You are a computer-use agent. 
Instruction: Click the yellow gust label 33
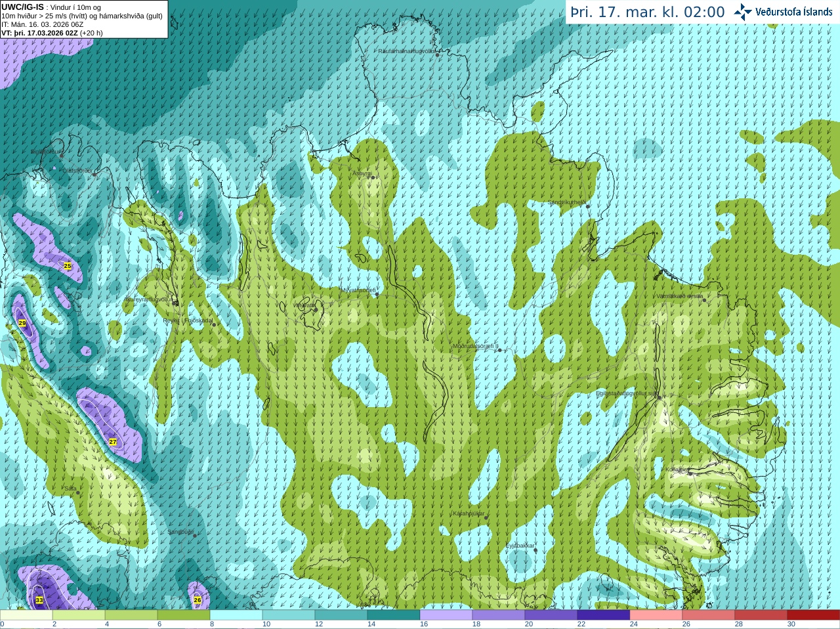pos(39,600)
